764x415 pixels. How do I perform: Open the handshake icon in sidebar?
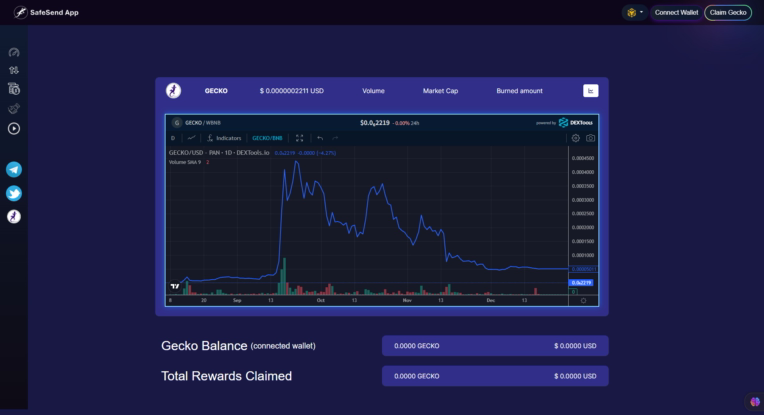tap(14, 108)
